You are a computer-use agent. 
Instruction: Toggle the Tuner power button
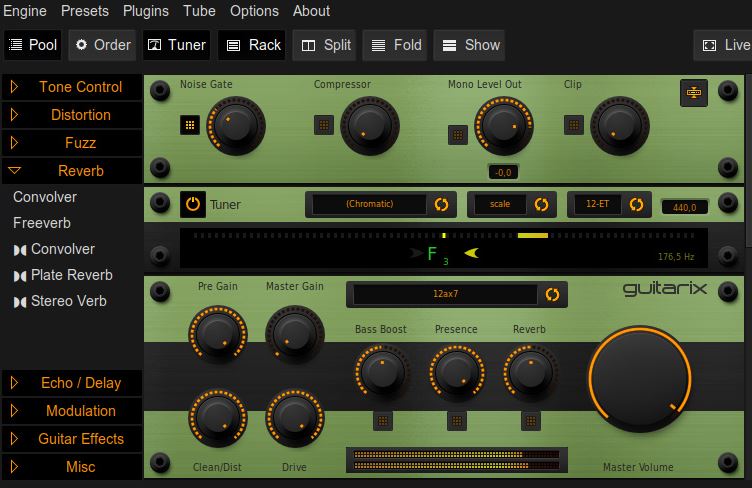[193, 204]
